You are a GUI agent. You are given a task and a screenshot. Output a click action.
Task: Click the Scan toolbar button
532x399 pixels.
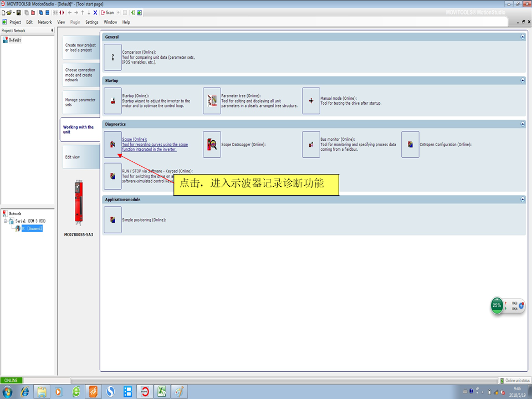(x=107, y=12)
